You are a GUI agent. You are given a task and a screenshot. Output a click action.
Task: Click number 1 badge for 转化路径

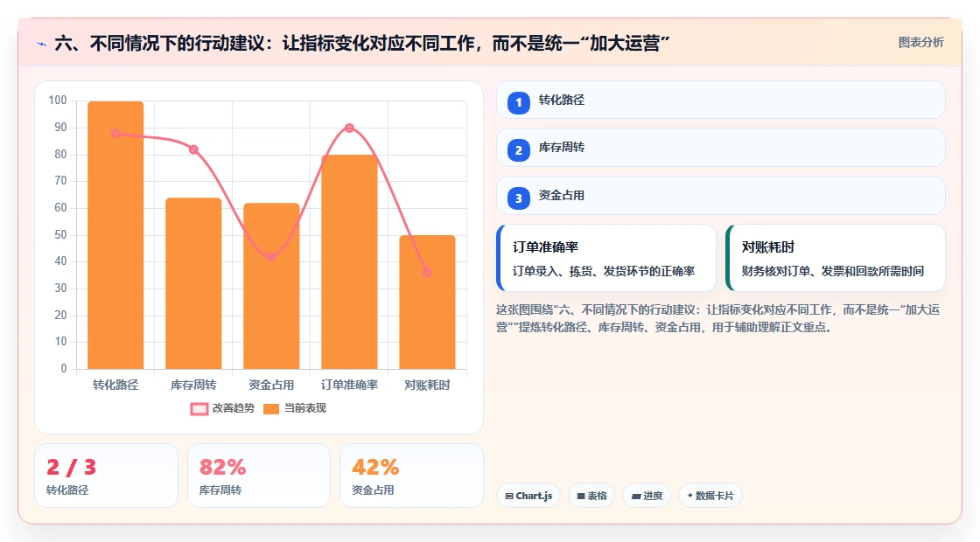[518, 102]
